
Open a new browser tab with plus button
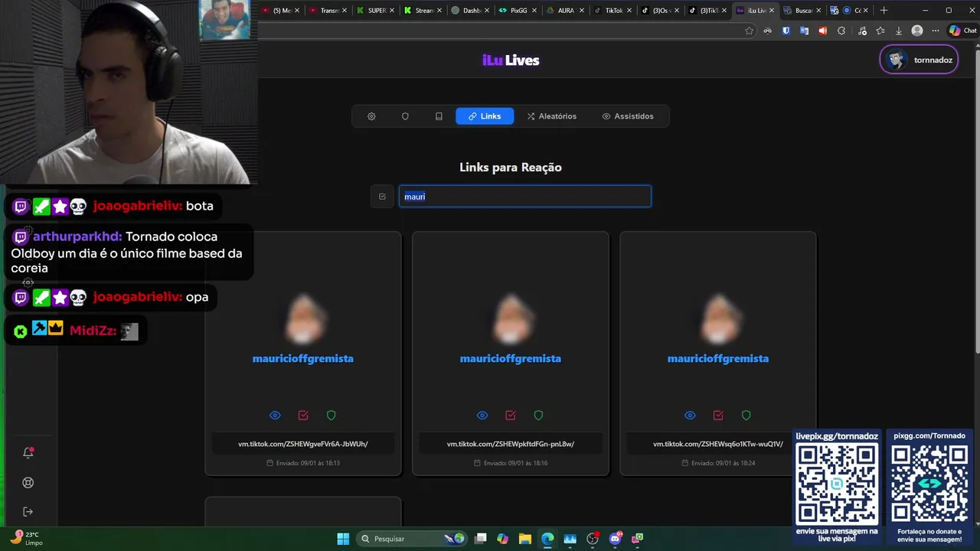tap(884, 11)
